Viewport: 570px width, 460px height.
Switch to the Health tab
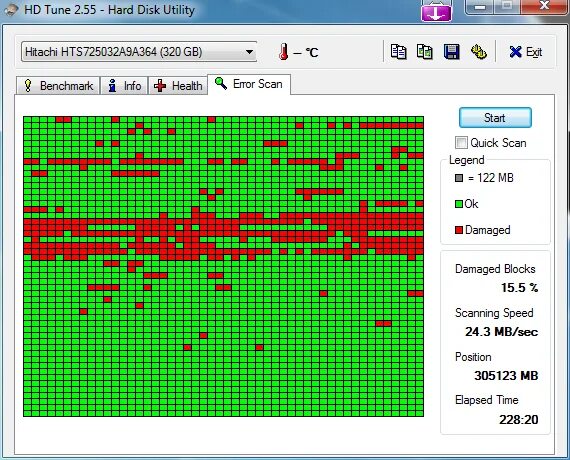[178, 86]
